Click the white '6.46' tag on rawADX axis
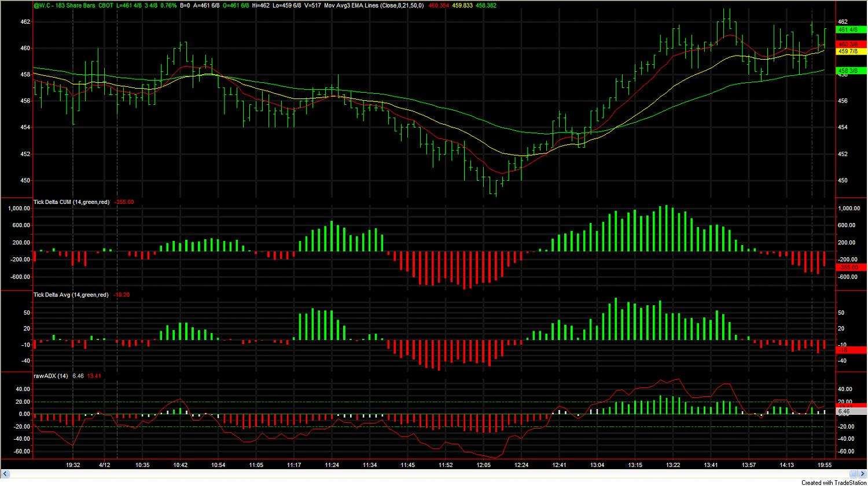This screenshot has height=486, width=868. (x=851, y=411)
